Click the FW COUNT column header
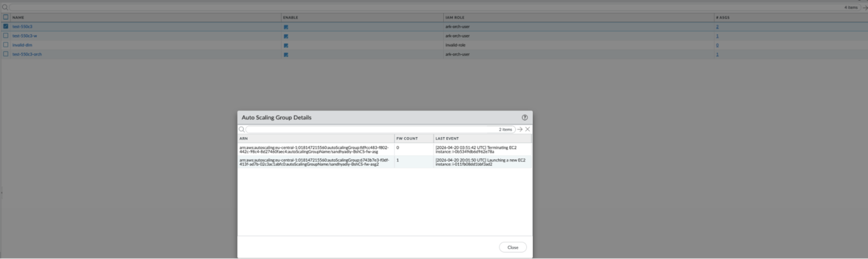Image resolution: width=868 pixels, height=259 pixels. (x=407, y=139)
